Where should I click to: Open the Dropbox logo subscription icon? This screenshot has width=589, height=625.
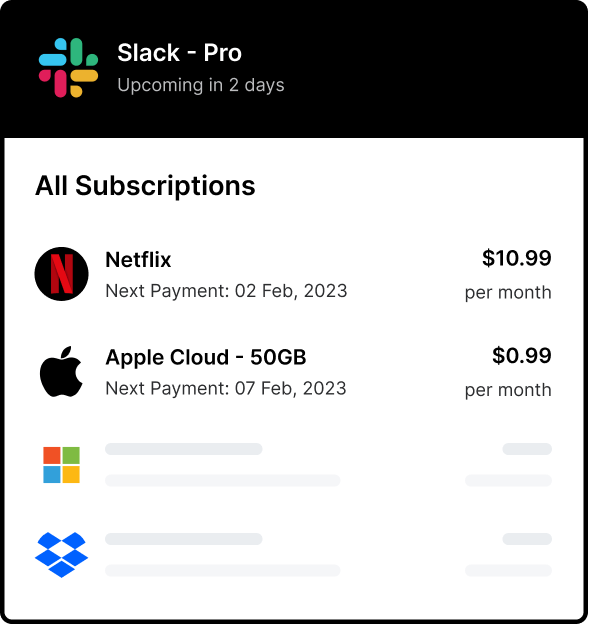[61, 554]
